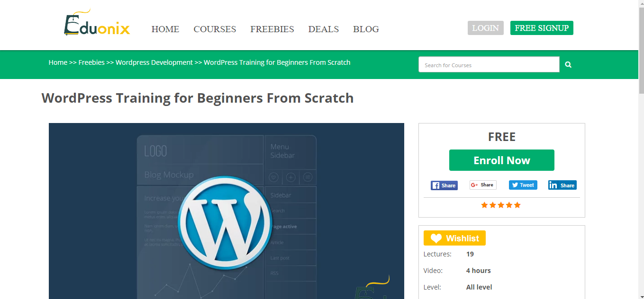This screenshot has width=644, height=299.
Task: Open the Wordpress Development breadcrumb
Action: click(x=154, y=62)
